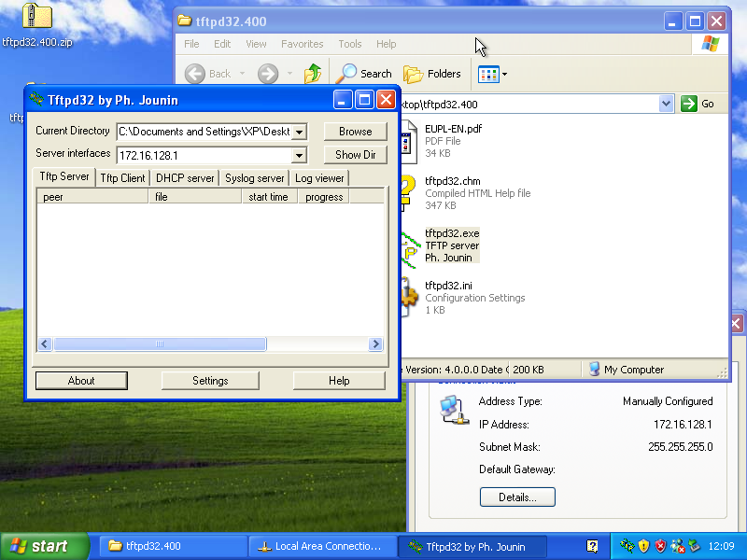Open the Explorer address bar dropdown
This screenshot has width=747, height=560.
click(x=666, y=105)
